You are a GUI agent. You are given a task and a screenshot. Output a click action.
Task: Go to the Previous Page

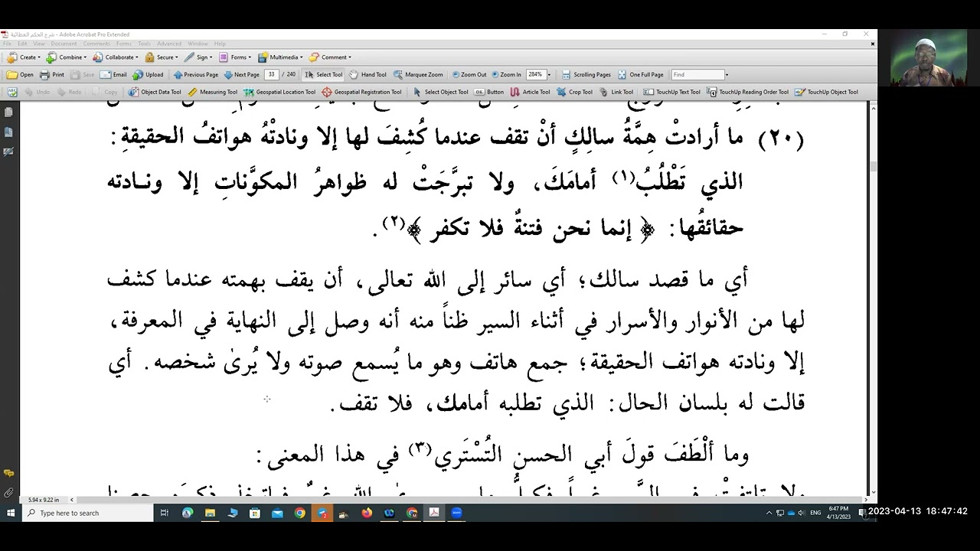[195, 74]
